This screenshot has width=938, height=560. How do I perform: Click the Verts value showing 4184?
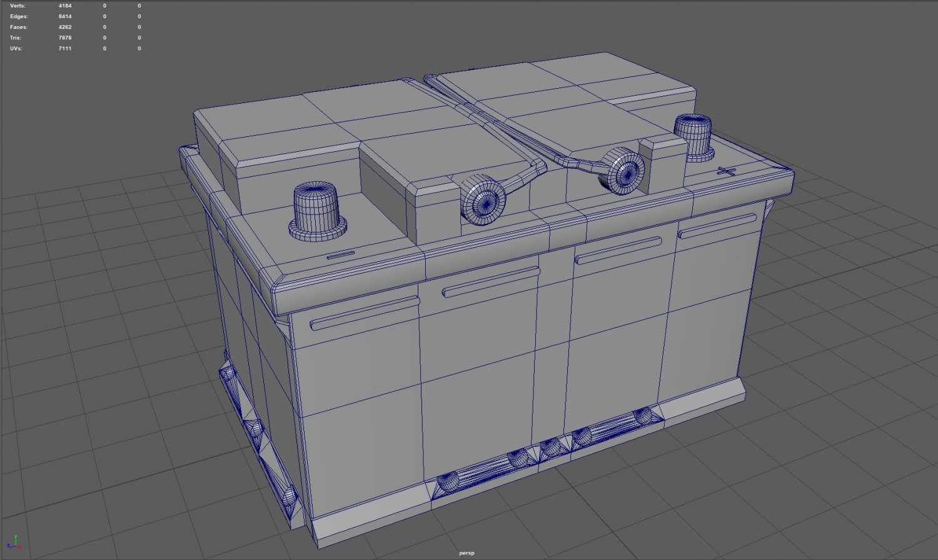click(64, 6)
